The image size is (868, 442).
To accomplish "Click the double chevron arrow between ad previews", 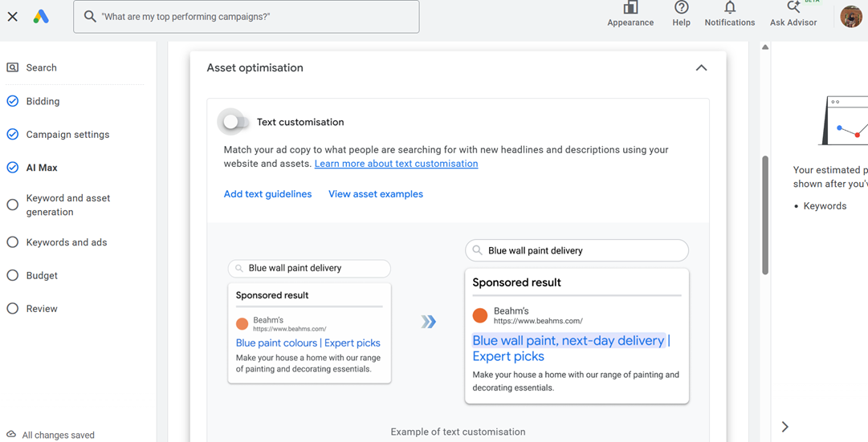I will (429, 322).
